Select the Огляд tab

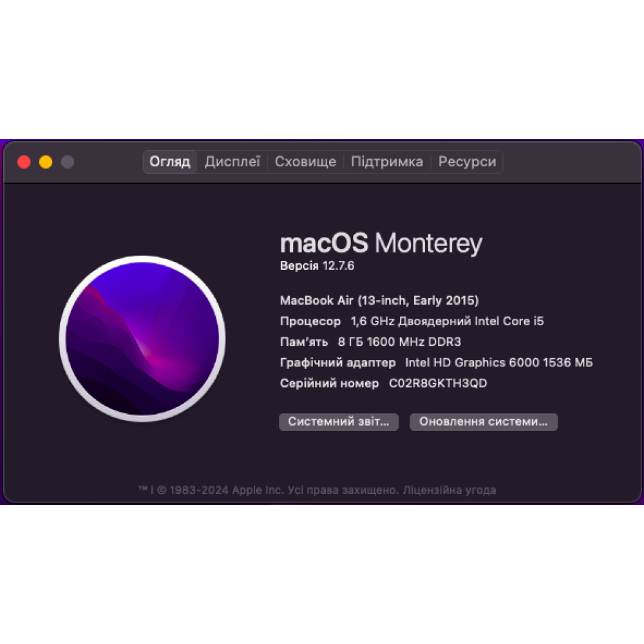[x=170, y=162]
